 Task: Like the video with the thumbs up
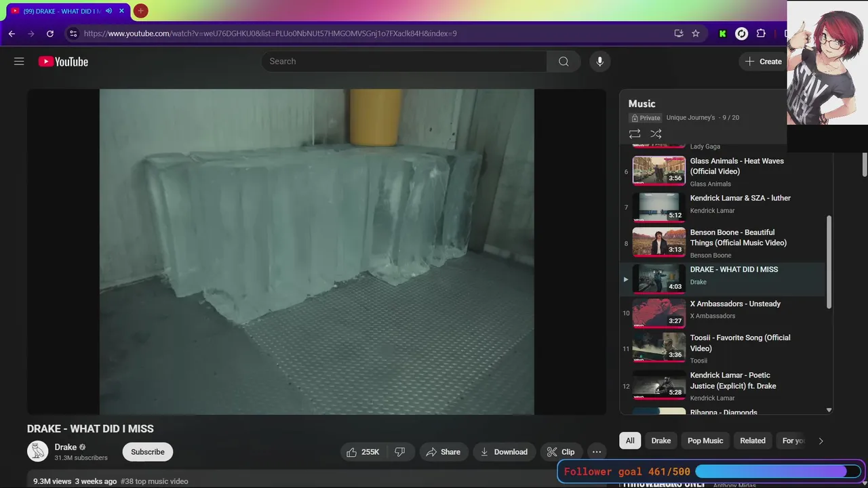coord(364,452)
